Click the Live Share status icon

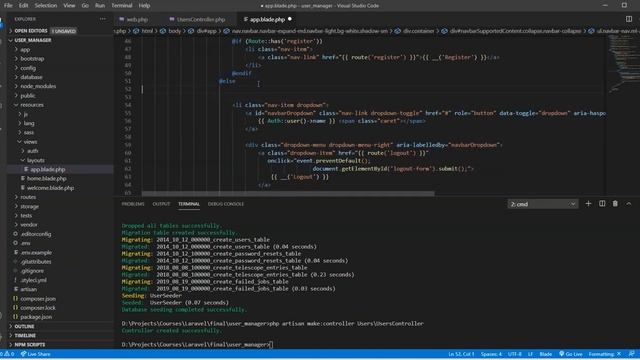[x=36, y=354]
